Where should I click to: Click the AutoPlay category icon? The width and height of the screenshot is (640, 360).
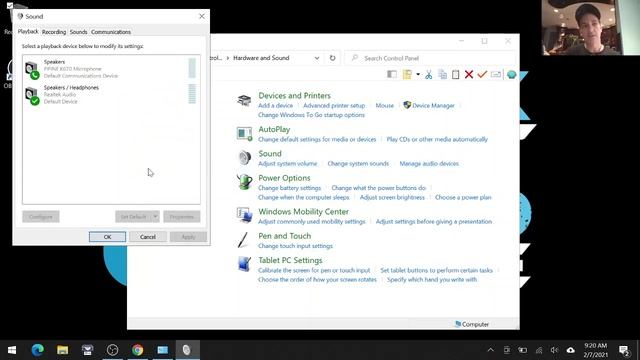click(244, 133)
